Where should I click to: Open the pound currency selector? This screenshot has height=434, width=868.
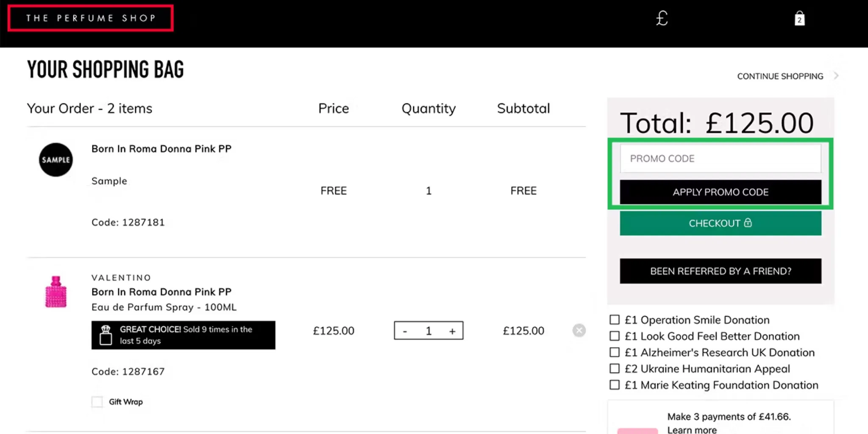(x=662, y=18)
